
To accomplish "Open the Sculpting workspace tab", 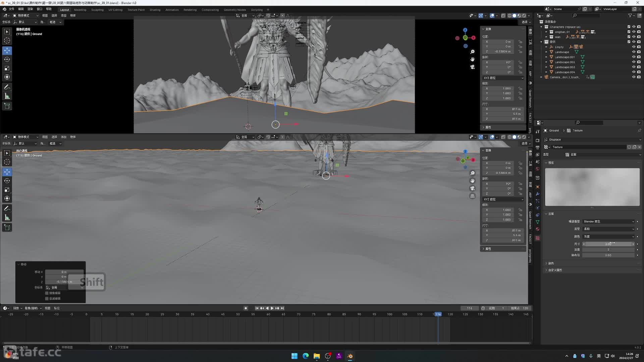I will [x=97, y=10].
